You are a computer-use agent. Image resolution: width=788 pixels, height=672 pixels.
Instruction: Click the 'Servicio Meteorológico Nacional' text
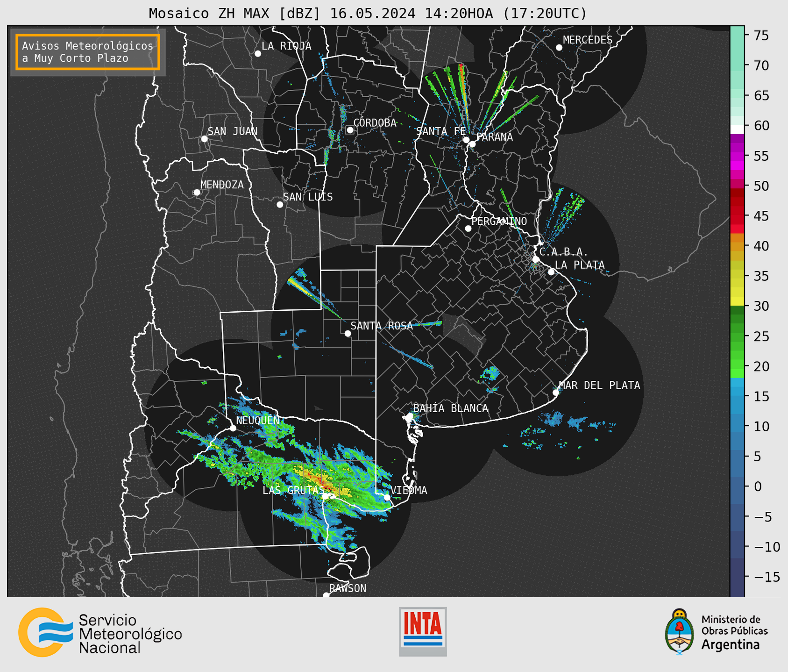click(x=130, y=634)
